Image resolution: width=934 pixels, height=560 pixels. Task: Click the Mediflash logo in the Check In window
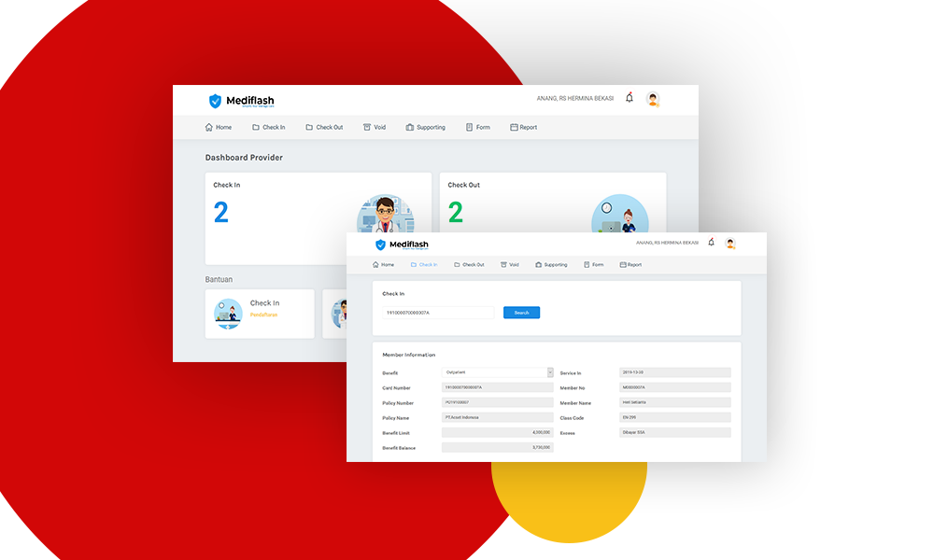point(402,245)
